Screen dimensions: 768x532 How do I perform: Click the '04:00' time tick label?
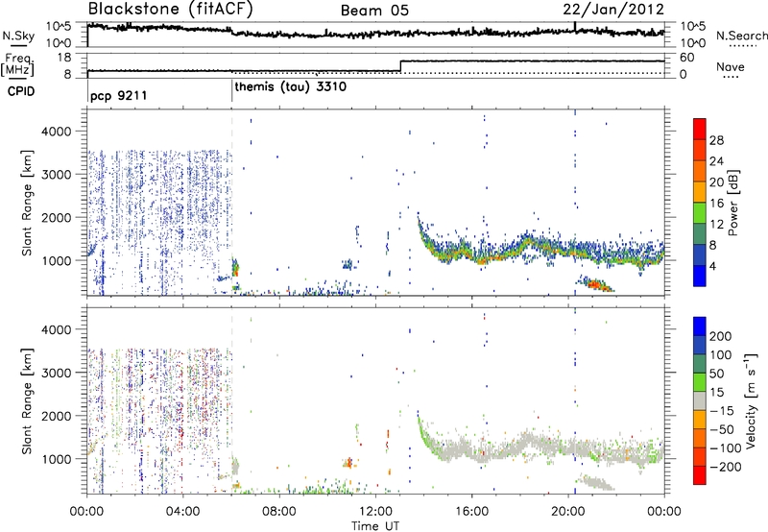(x=183, y=512)
